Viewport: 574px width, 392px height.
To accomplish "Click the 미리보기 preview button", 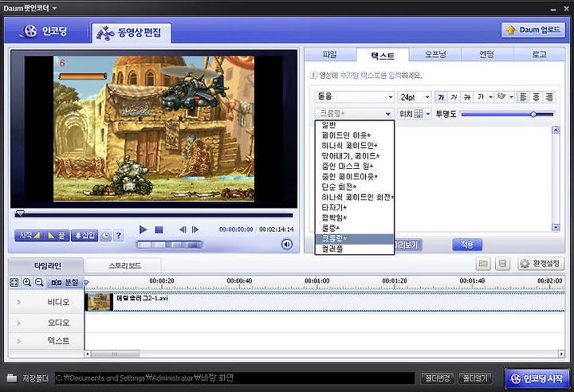I will coord(407,245).
